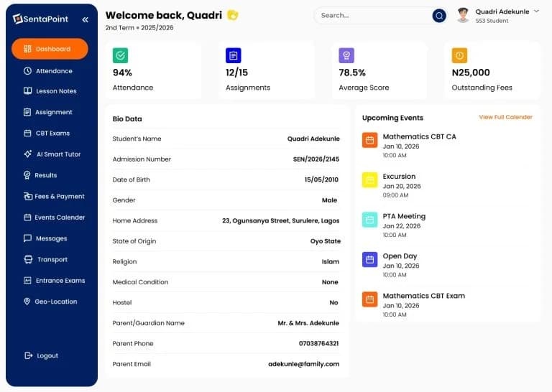
Task: Click the blue Assignments clipboard icon
Action: tap(234, 55)
